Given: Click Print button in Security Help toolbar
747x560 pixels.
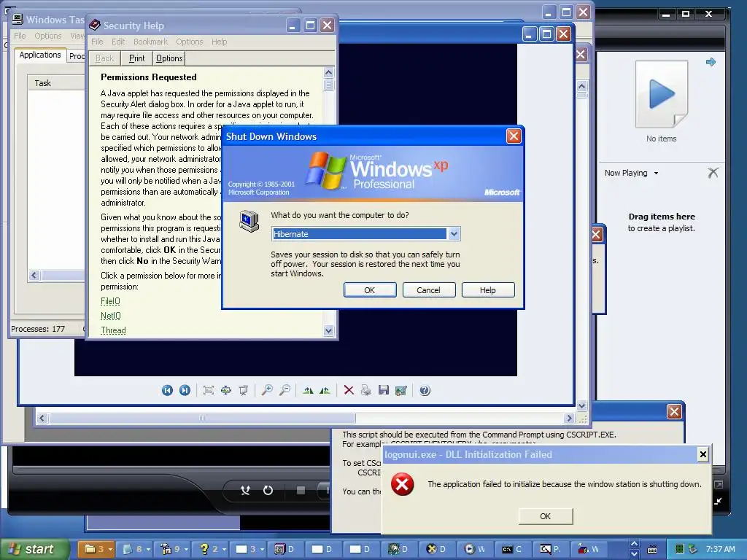Looking at the screenshot, I should (136, 58).
